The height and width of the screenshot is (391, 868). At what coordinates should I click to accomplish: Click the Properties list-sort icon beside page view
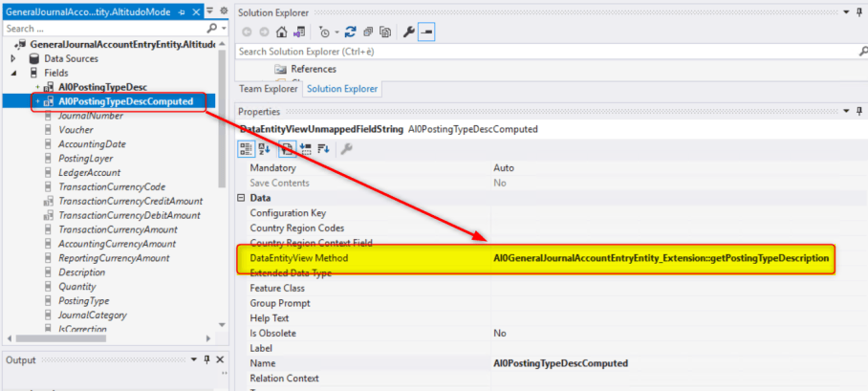point(305,148)
